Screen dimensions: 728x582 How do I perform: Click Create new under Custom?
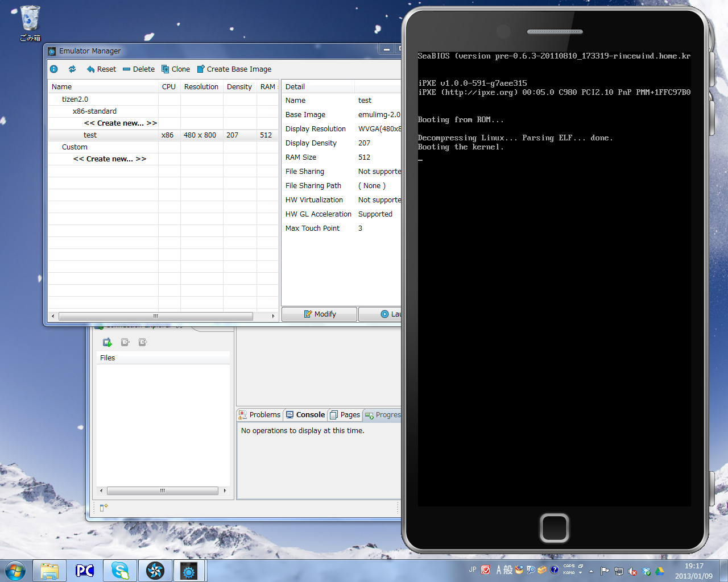click(110, 159)
